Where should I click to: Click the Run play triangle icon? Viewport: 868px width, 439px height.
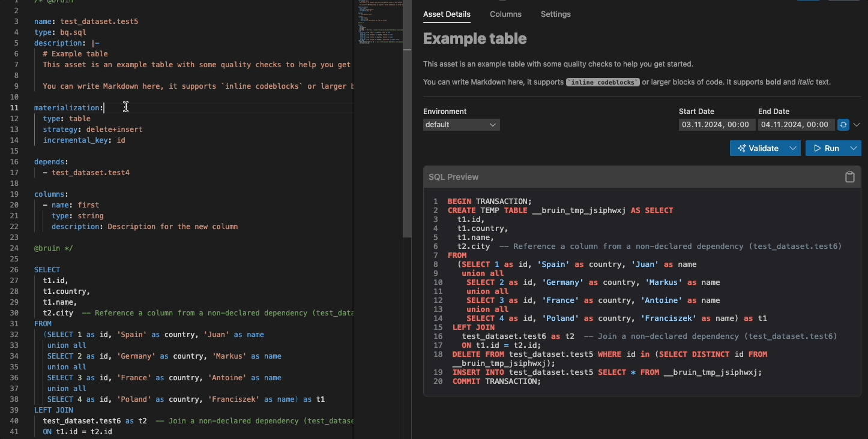coord(817,148)
